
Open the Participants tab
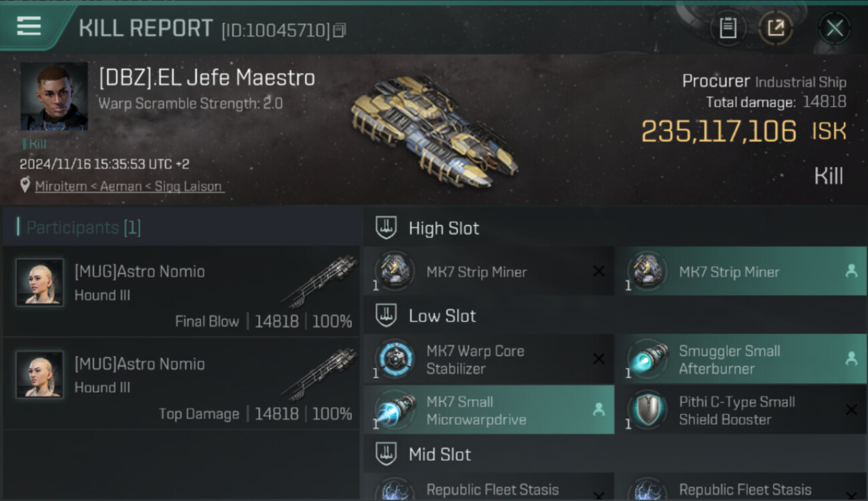click(83, 228)
